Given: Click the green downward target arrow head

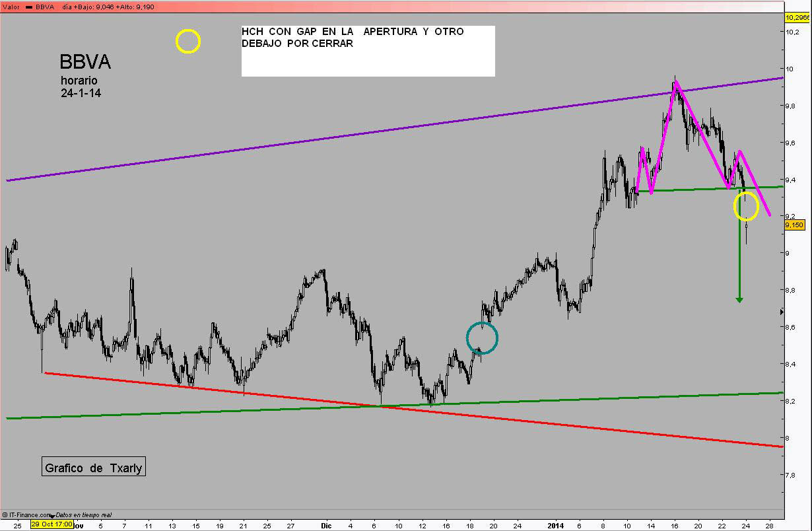Looking at the screenshot, I should (x=739, y=300).
